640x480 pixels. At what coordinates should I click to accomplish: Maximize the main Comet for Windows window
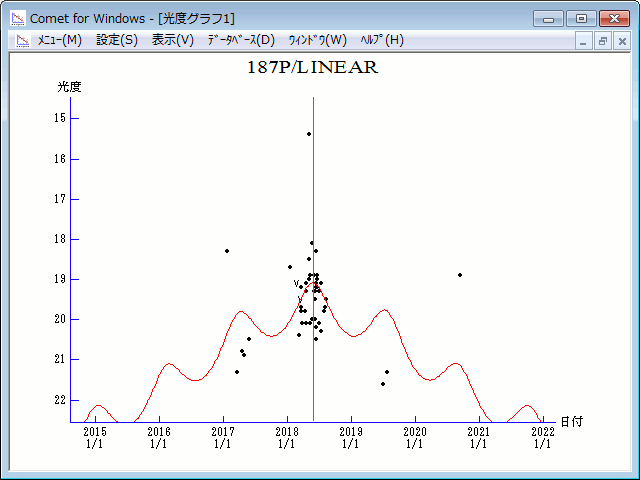579,18
